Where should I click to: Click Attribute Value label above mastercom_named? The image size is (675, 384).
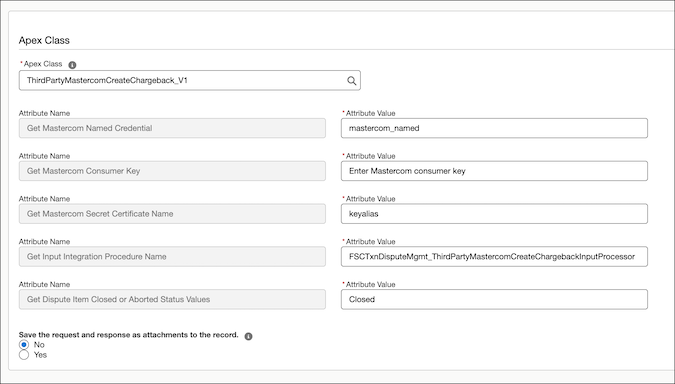pos(370,113)
